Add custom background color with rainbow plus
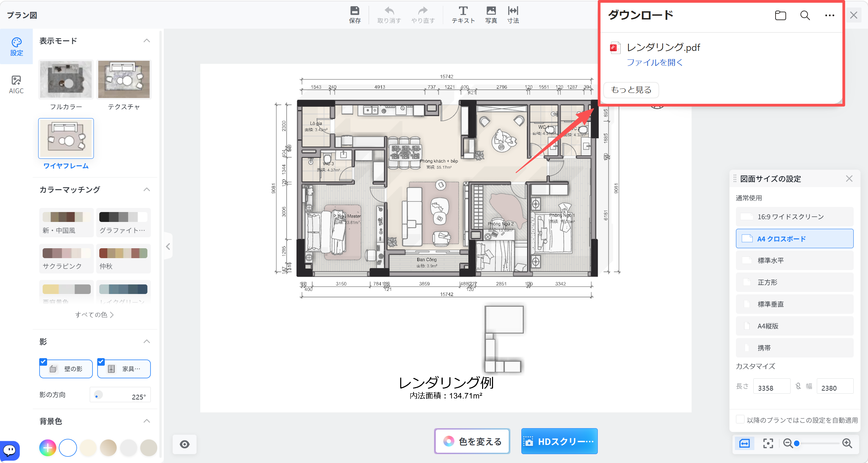 pos(48,448)
